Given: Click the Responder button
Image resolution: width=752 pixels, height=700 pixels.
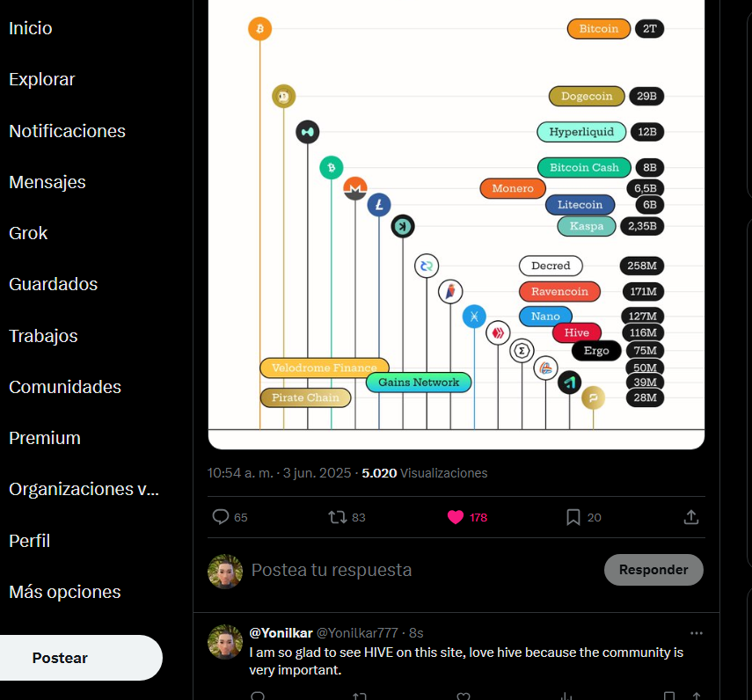Looking at the screenshot, I should pyautogui.click(x=653, y=570).
